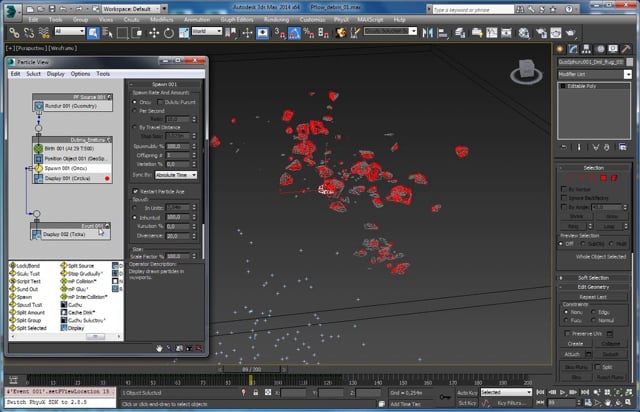Toggle Delete Parent checkbox
The image size is (640, 412).
[x=160, y=102]
